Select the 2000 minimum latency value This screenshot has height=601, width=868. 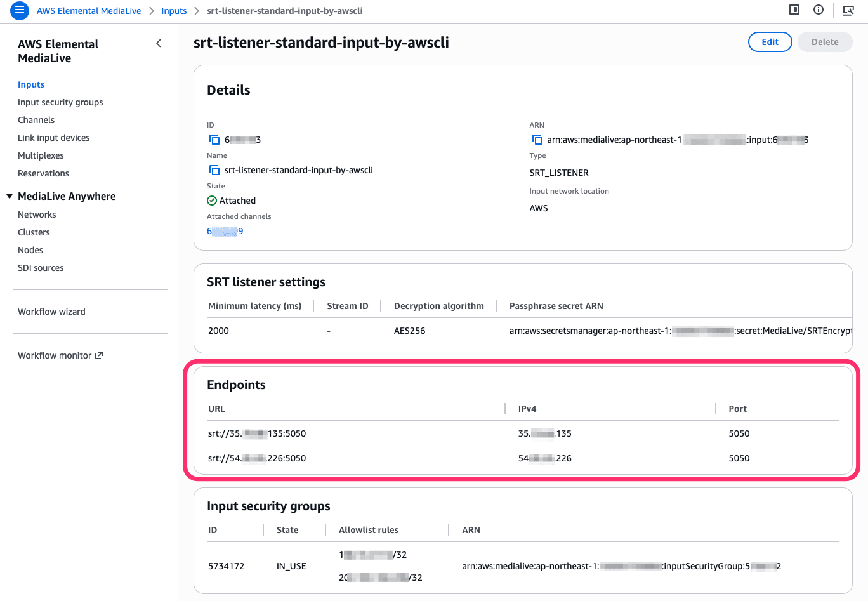tap(218, 331)
